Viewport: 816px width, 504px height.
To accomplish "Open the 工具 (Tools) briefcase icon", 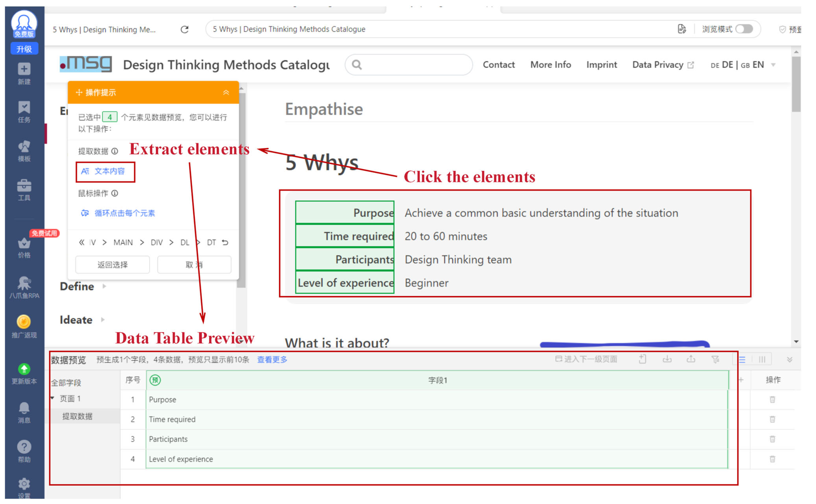I will point(24,186).
